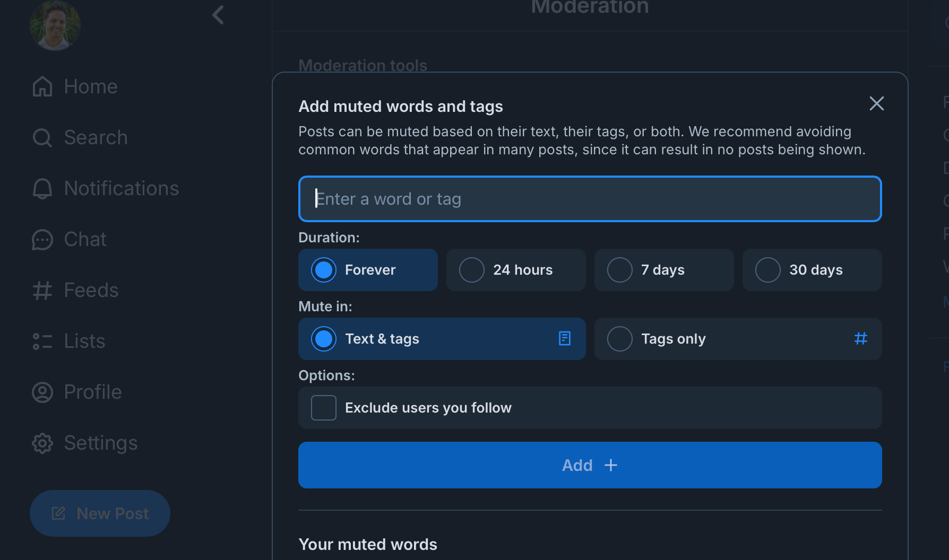Select the 7 days duration
The image size is (949, 560).
click(663, 269)
